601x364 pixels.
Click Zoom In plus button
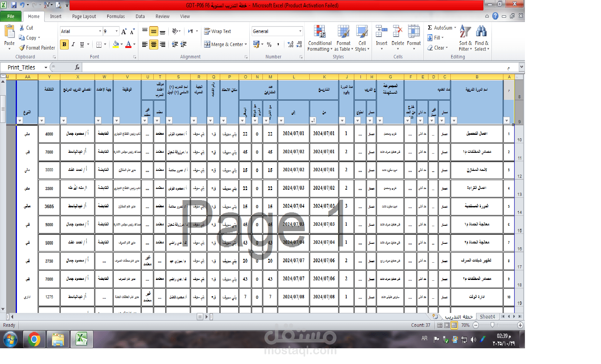point(520,325)
